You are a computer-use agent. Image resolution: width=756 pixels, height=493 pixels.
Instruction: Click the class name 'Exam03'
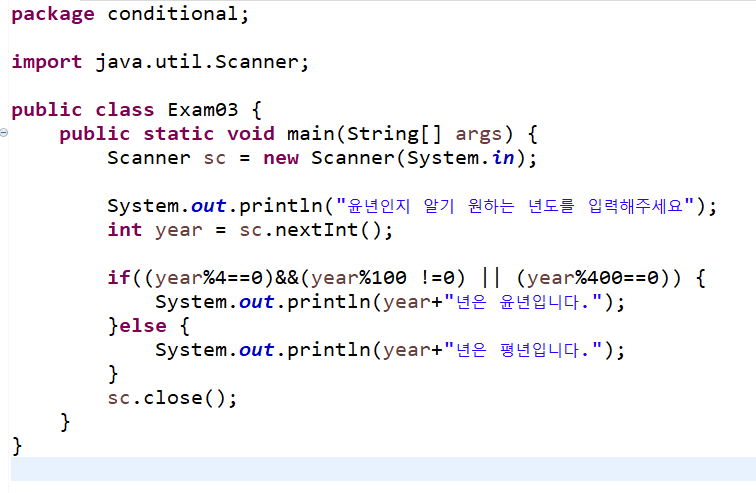pos(203,110)
